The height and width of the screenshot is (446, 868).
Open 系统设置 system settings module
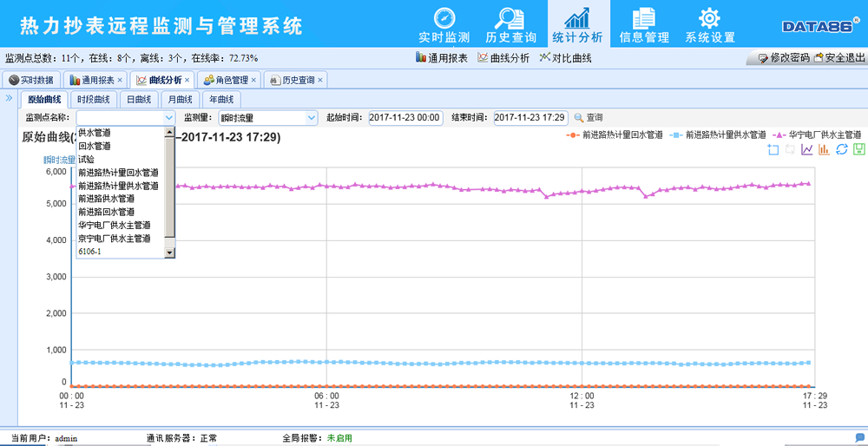click(709, 25)
